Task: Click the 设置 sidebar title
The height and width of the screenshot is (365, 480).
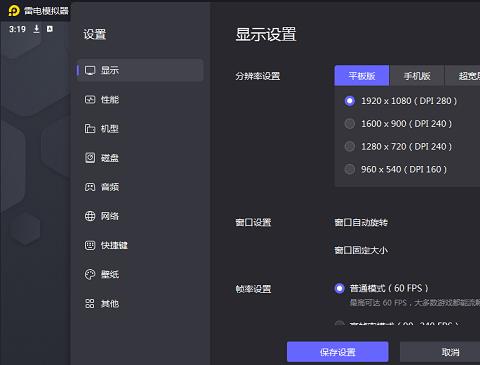Action: (95, 34)
